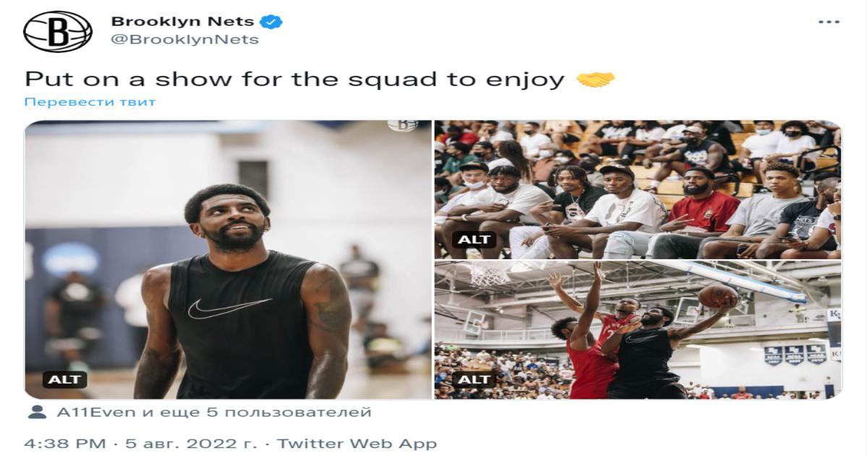
Task: Show ALT description on the left portrait photo
Action: pos(65,379)
